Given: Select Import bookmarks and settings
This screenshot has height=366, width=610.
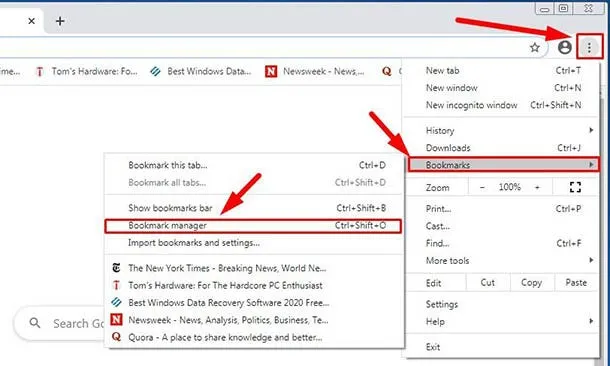Looking at the screenshot, I should click(254, 243).
